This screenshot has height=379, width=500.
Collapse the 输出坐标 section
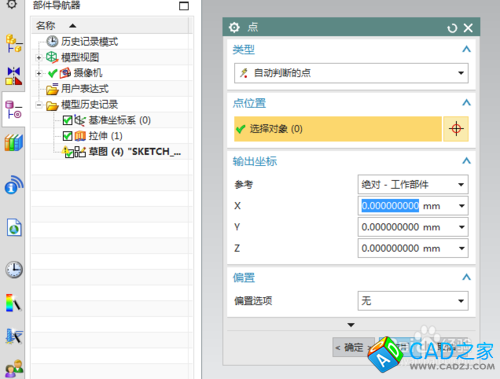click(466, 161)
